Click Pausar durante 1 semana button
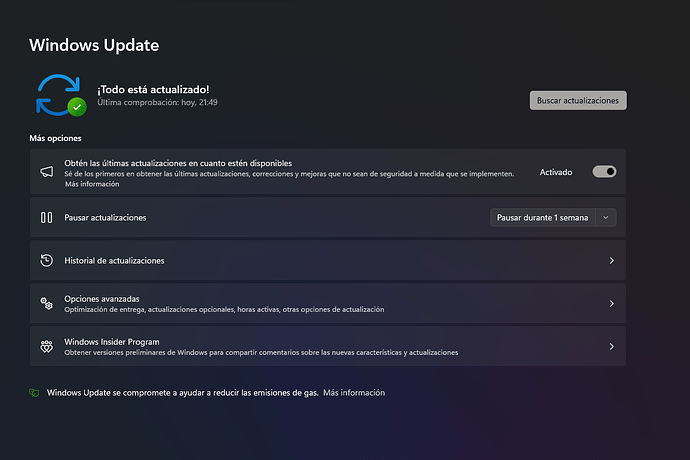 point(543,217)
